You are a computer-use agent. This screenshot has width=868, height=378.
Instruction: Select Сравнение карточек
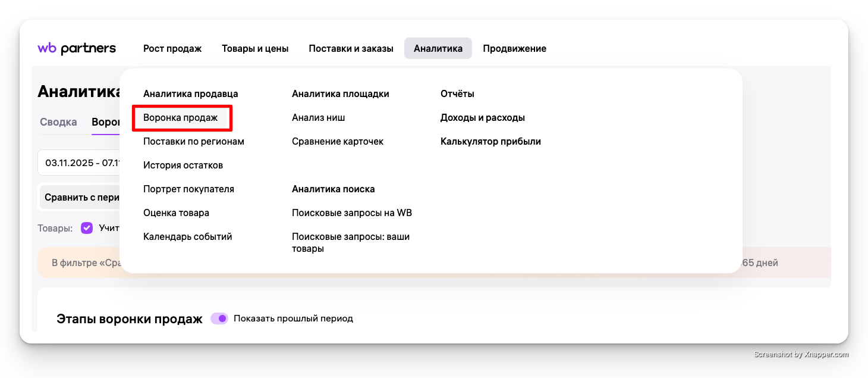[x=338, y=142]
